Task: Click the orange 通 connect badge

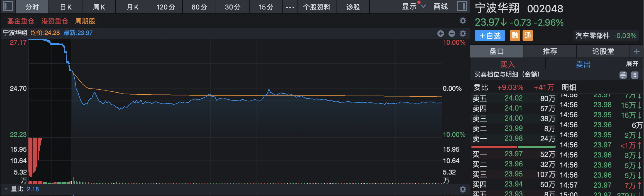Action: pos(528,35)
